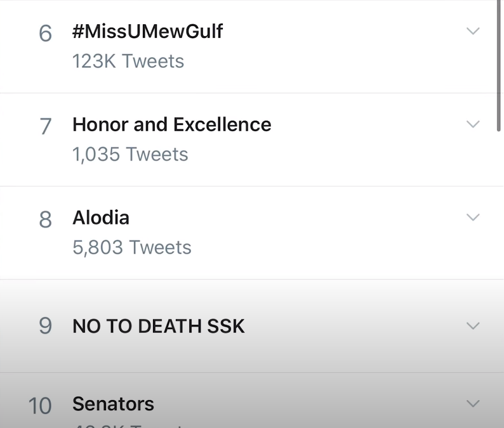Open the chevron menu for Alodia

click(x=473, y=217)
